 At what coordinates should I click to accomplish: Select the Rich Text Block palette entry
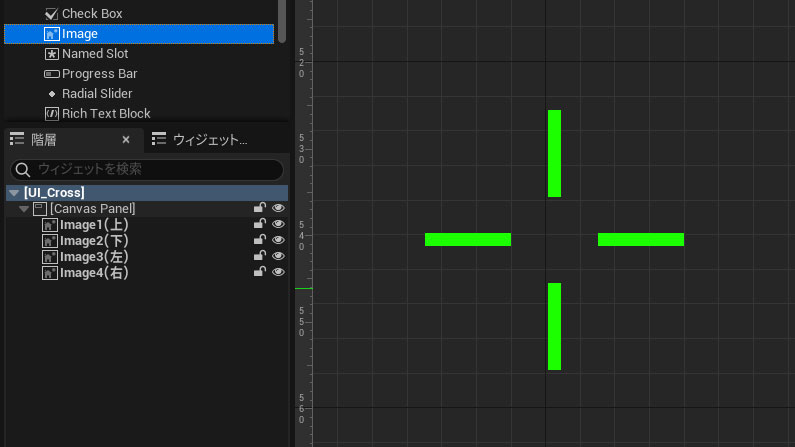[139, 114]
